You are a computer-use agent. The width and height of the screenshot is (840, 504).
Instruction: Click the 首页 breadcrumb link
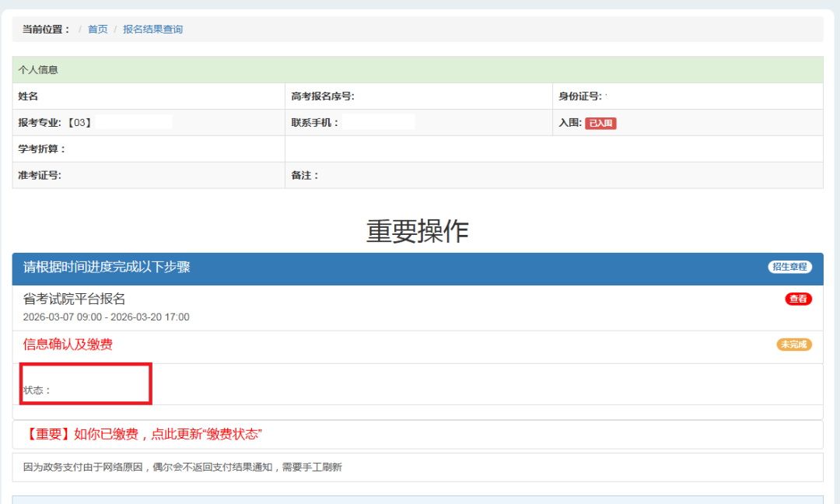coord(97,30)
